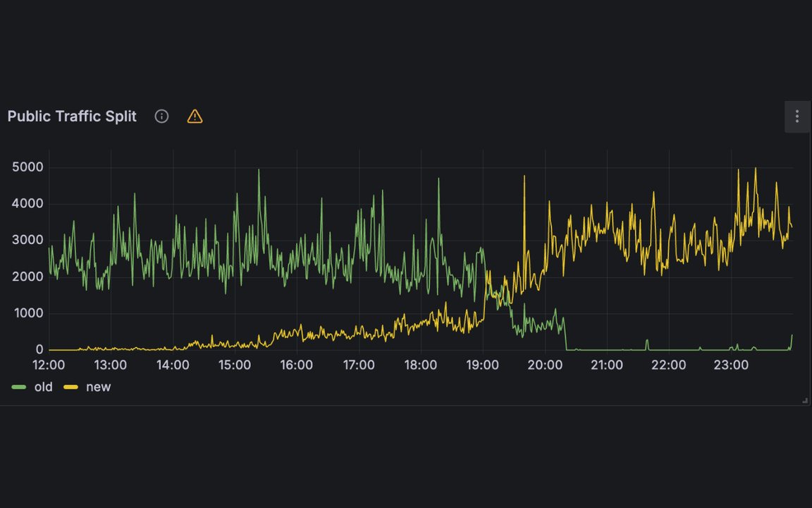The width and height of the screenshot is (812, 508).
Task: Click the green old series color swatch
Action: (x=18, y=387)
